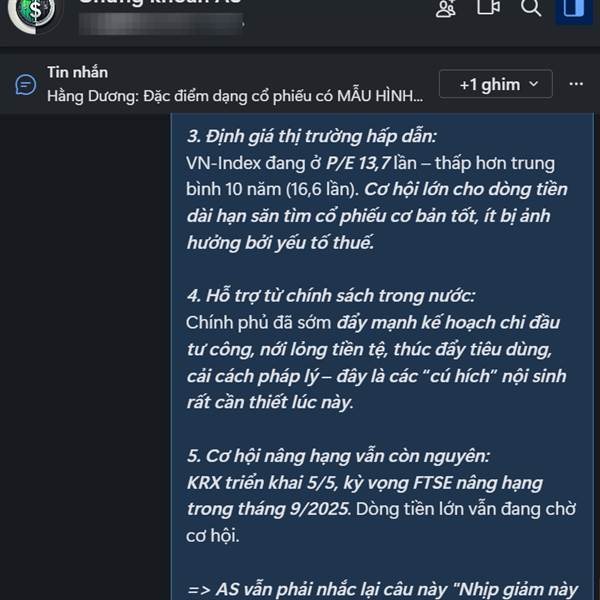This screenshot has width=600, height=600.
Task: Start a video call
Action: [488, 8]
